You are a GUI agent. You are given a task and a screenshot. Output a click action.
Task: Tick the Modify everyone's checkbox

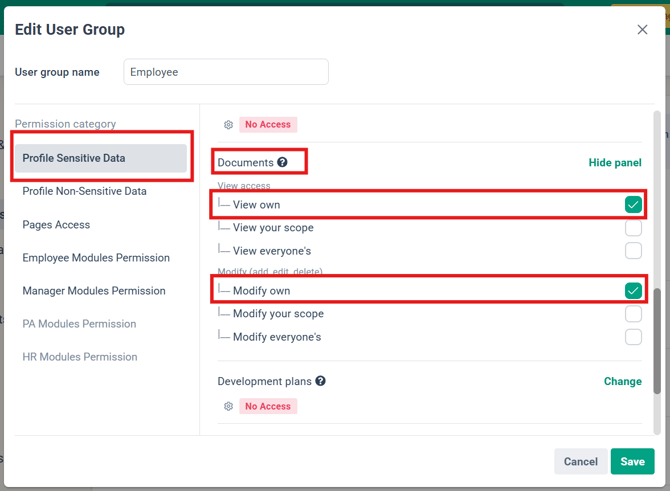click(x=633, y=337)
